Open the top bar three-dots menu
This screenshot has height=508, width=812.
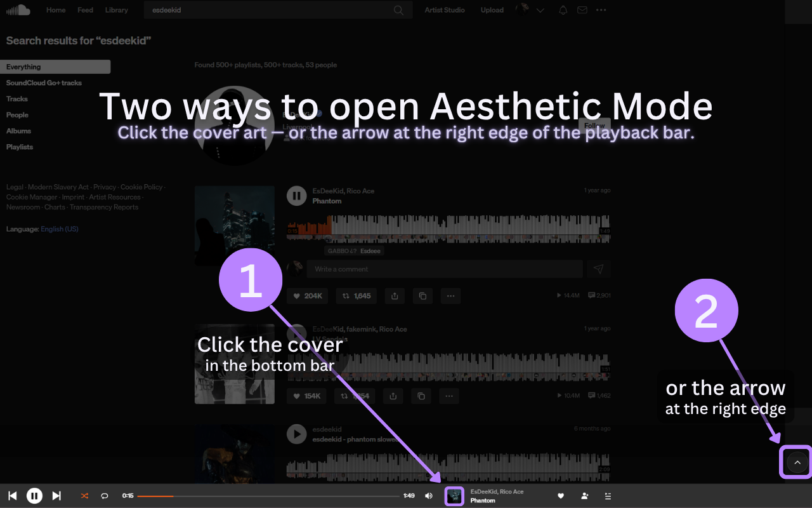pos(601,10)
